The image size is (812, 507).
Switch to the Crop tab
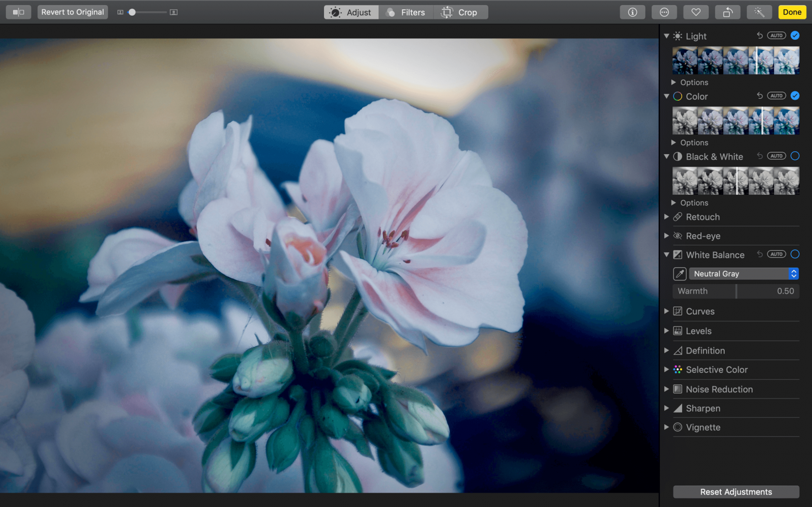pyautogui.click(x=462, y=12)
